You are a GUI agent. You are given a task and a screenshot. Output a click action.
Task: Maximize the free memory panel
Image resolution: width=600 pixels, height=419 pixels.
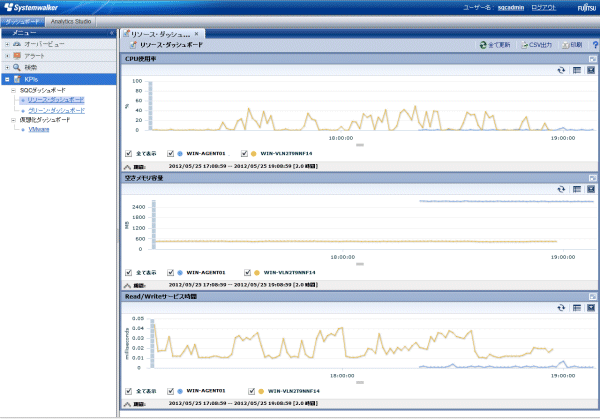592,178
